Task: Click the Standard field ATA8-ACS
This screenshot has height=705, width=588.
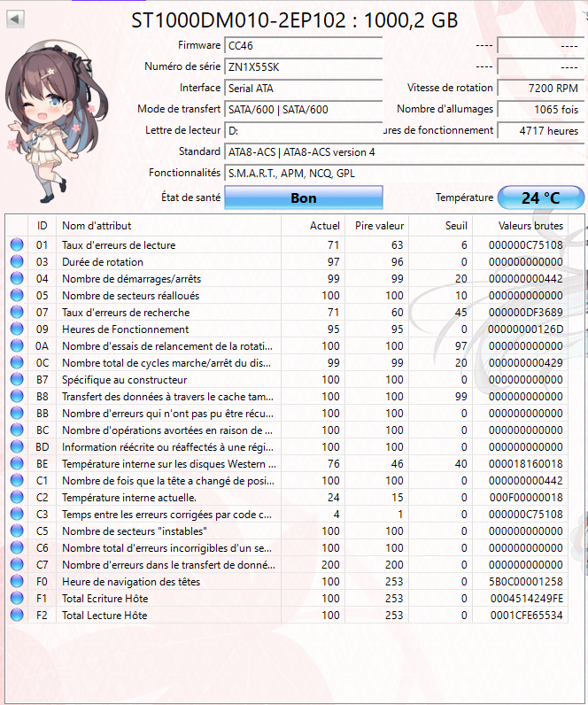Action: pyautogui.click(x=404, y=152)
